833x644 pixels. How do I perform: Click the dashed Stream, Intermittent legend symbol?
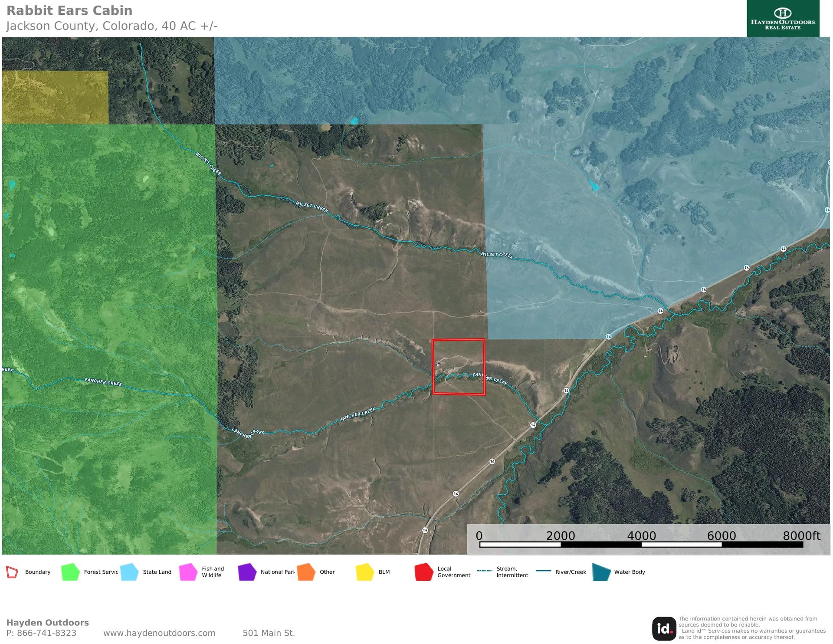(484, 571)
